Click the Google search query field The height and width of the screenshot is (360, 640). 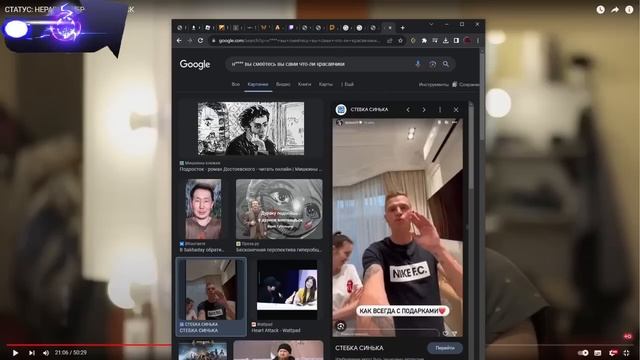point(320,64)
